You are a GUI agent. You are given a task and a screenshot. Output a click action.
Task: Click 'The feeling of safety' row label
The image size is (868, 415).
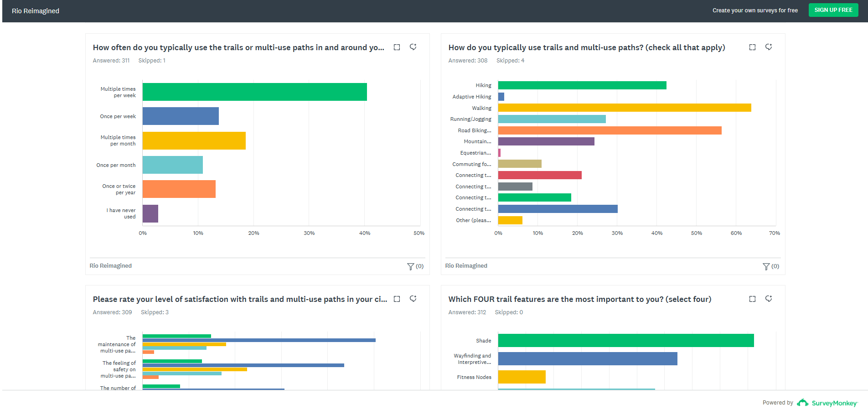click(118, 369)
